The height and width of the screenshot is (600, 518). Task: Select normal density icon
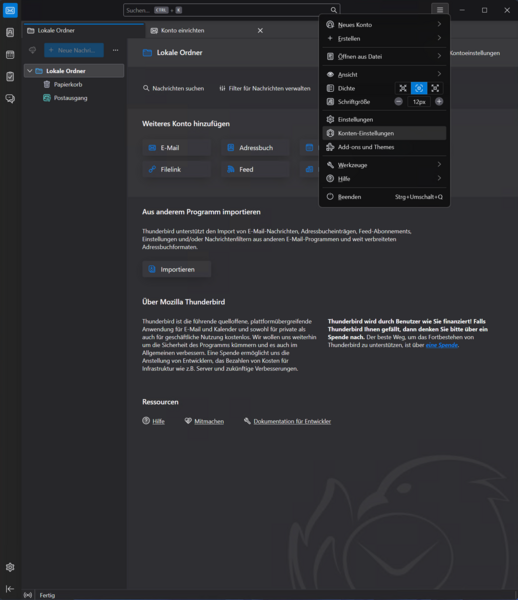[419, 88]
